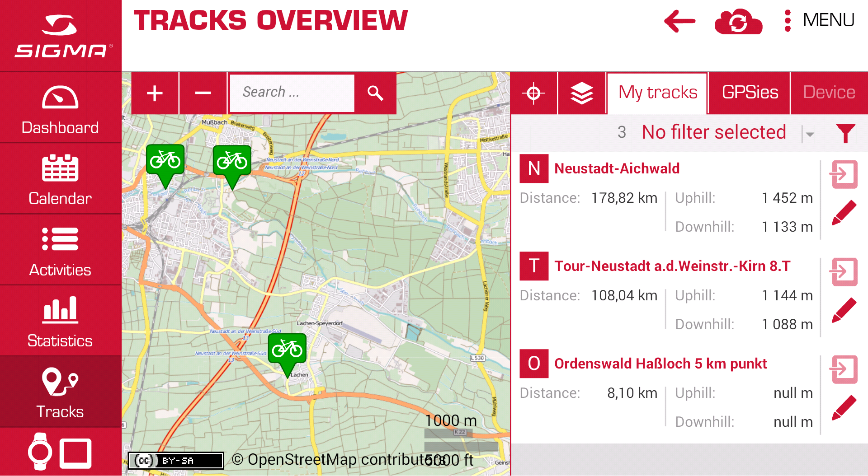Center map on current location
The image size is (868, 476).
[x=533, y=93]
